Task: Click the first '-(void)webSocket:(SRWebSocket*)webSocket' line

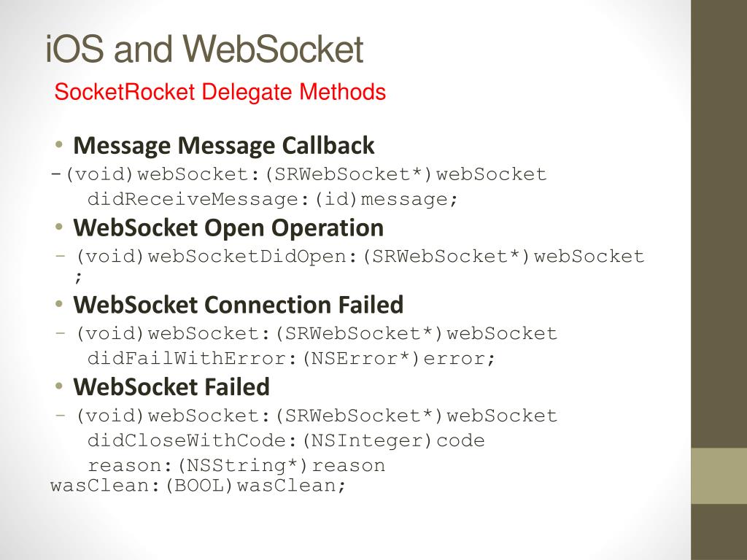Action: [298, 174]
